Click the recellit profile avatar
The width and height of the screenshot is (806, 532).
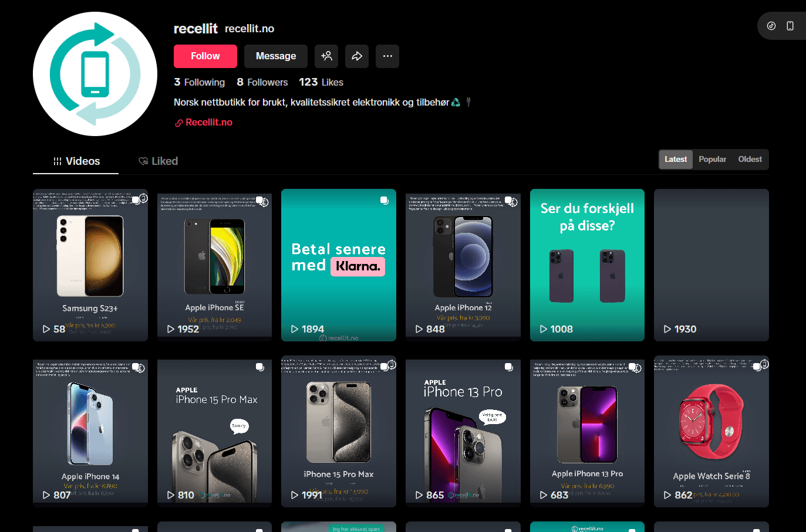(95, 74)
